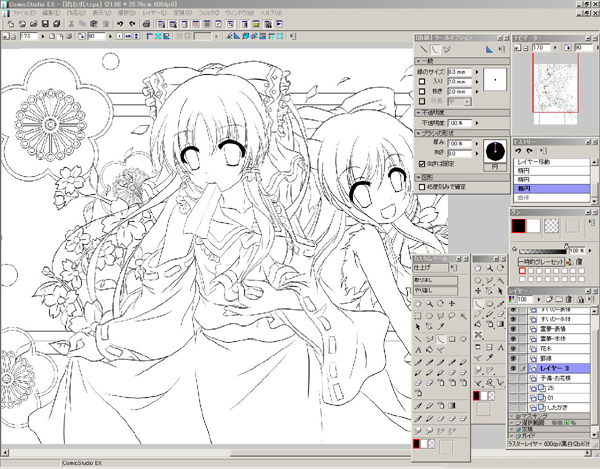The image size is (600, 469).
Task: Select the Text tool in the tools palette
Action: pos(500,347)
